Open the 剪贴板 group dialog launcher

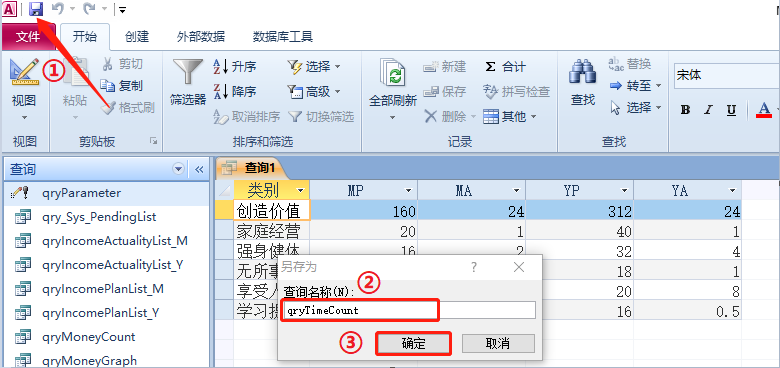(154, 141)
